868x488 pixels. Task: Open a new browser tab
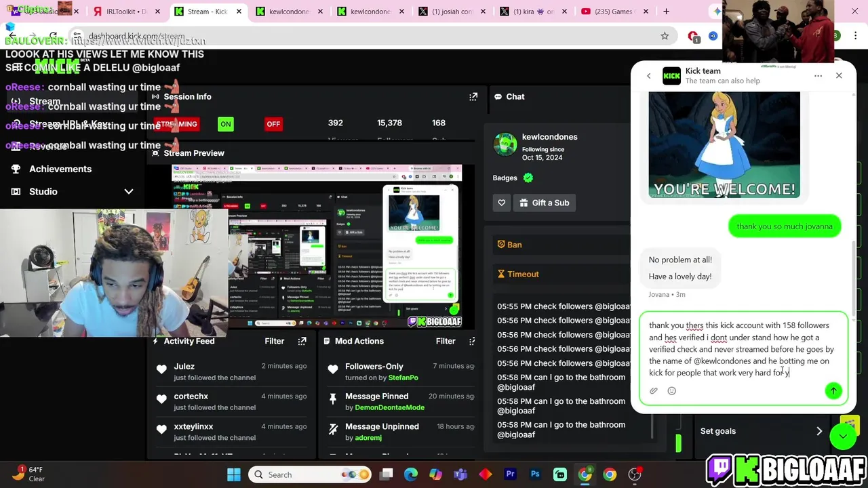[x=666, y=12]
